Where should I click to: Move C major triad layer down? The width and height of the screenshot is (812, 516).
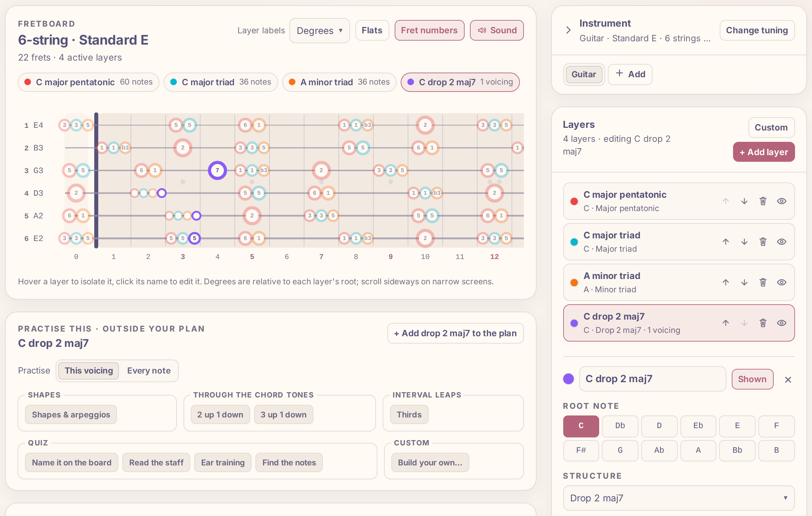(x=744, y=242)
